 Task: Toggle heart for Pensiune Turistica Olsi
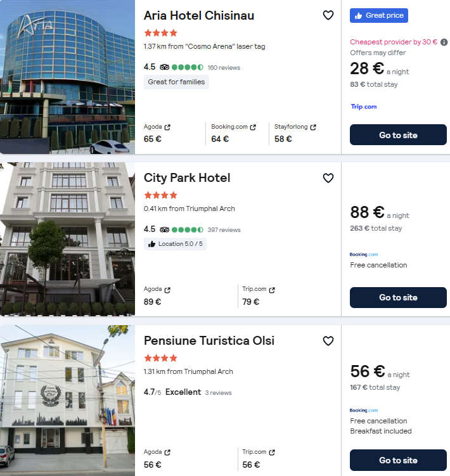328,341
